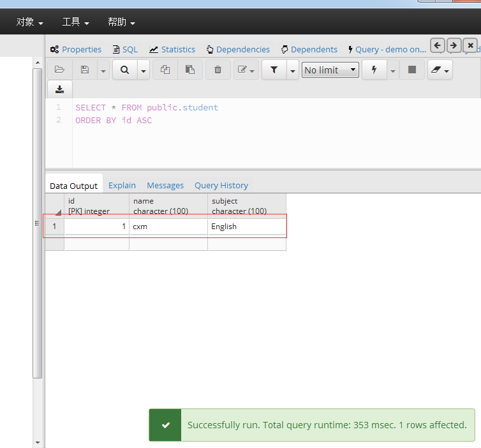
Task: Switch to the Messages tab
Action: pos(165,185)
